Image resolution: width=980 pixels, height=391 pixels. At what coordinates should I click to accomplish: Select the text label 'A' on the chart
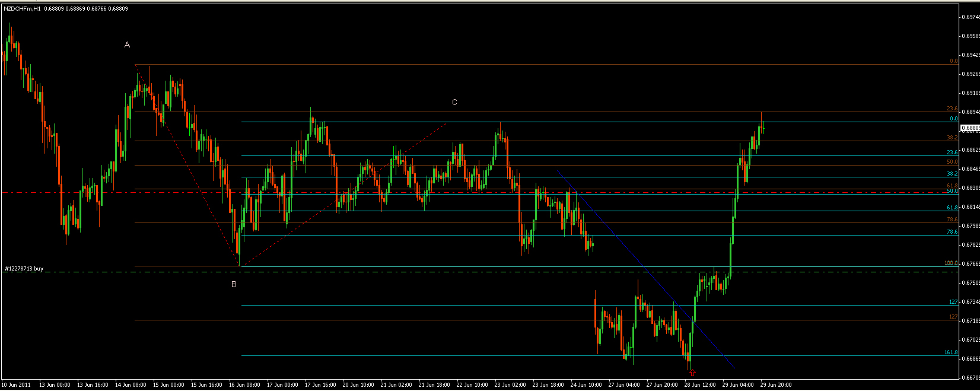(127, 45)
